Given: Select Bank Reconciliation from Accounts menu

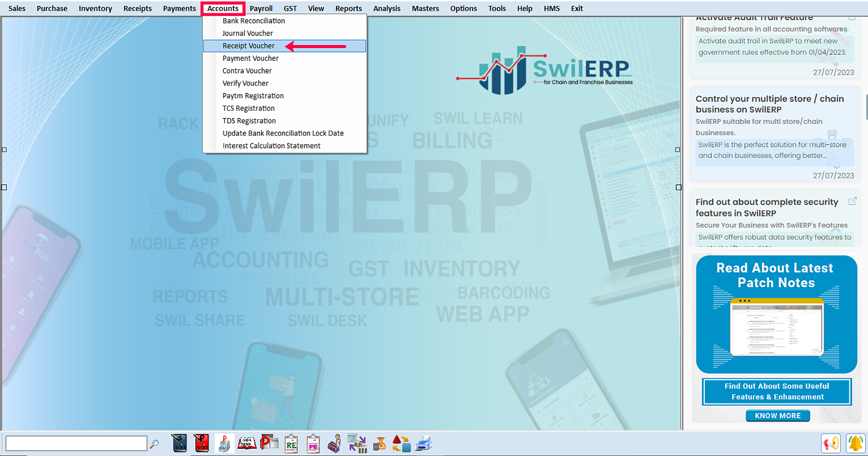Looking at the screenshot, I should click(285, 21).
